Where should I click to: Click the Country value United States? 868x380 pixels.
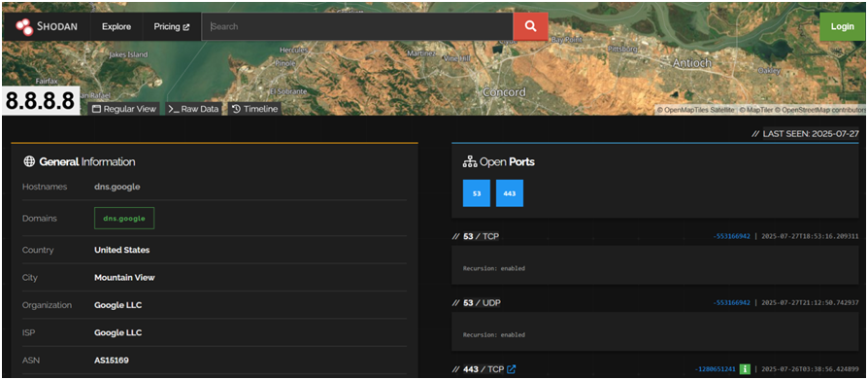[x=121, y=250]
